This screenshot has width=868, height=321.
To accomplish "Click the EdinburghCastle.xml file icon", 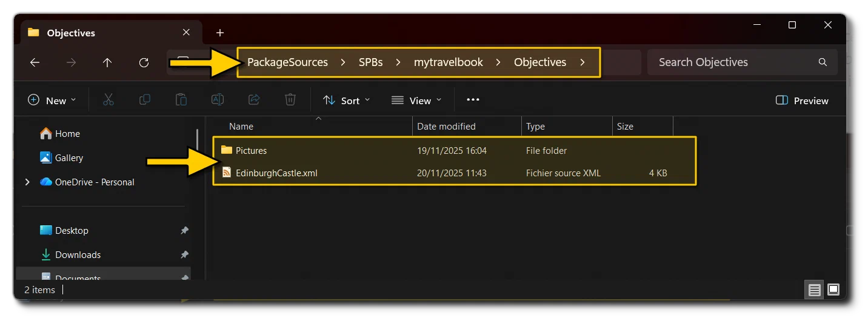I will [227, 173].
